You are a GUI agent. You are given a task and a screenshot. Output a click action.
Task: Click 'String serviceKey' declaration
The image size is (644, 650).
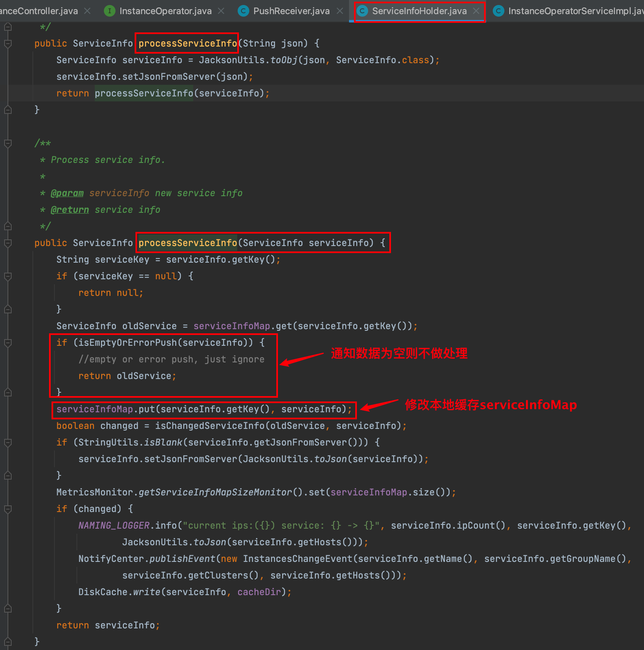[x=103, y=259]
